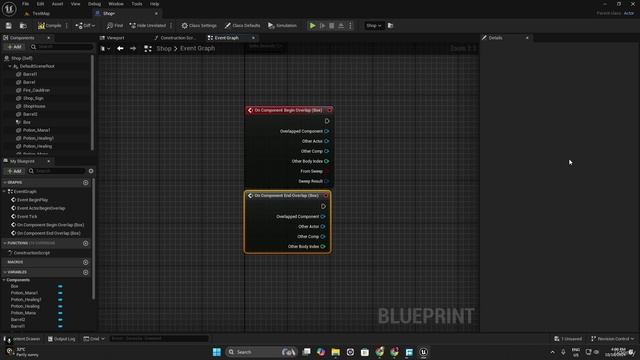This screenshot has height=360, width=640.
Task: Navigate forward in graph history
Action: tap(133, 49)
